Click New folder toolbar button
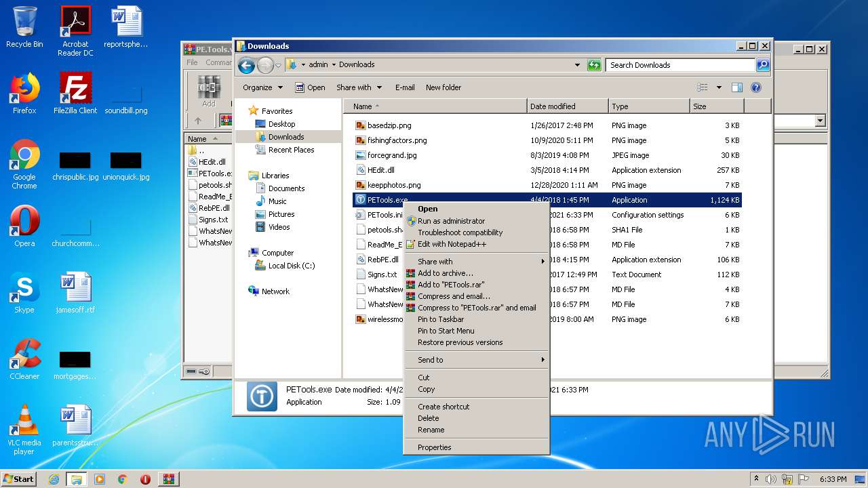 [x=443, y=87]
